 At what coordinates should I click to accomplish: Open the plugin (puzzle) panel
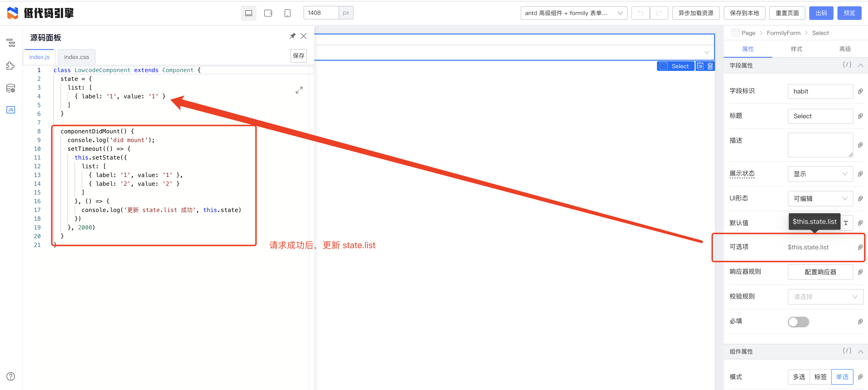pyautogui.click(x=10, y=66)
